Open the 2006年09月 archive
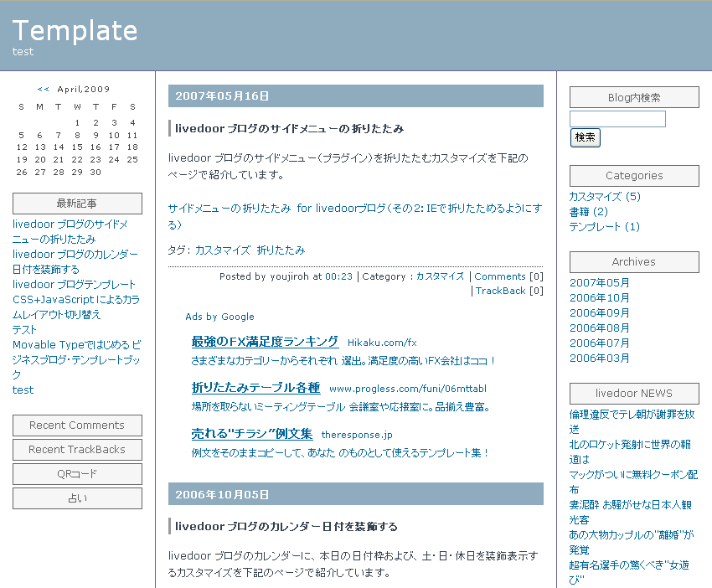The image size is (712, 588). (x=600, y=312)
